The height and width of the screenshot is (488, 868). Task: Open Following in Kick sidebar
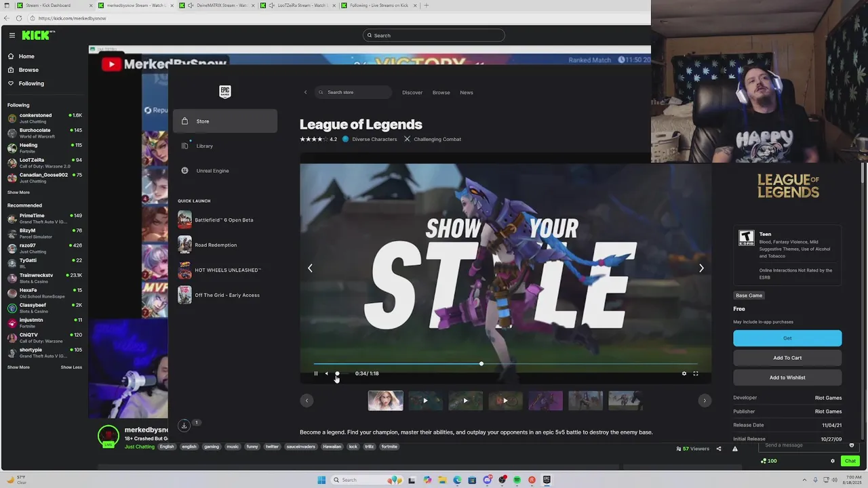point(31,83)
